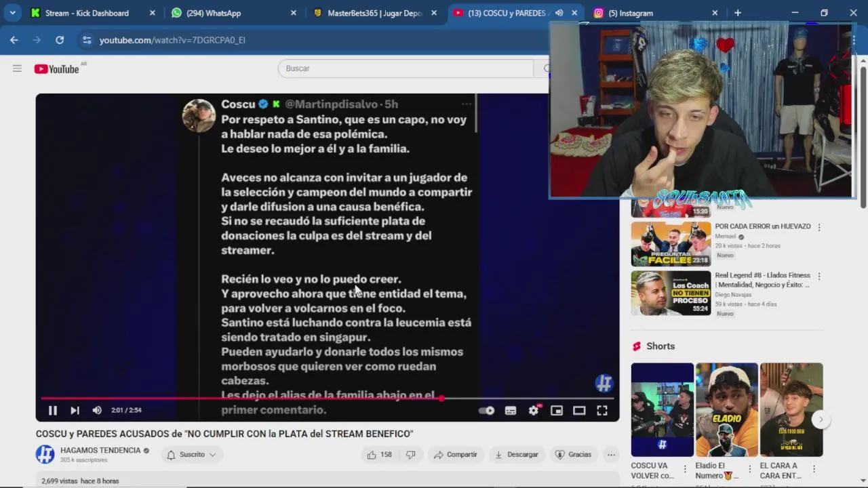Open COSCU VA VOLVER short thumbnail
This screenshot has width=868, height=488.
[663, 410]
